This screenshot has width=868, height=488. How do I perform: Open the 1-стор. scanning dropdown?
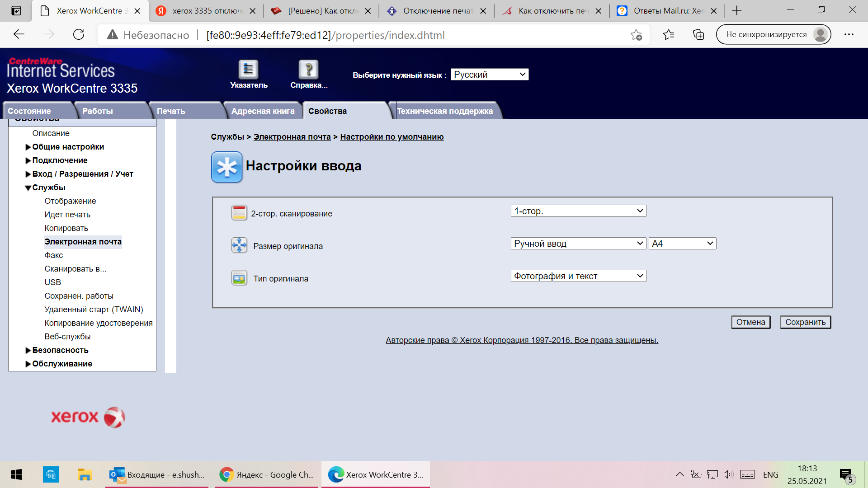coord(578,211)
